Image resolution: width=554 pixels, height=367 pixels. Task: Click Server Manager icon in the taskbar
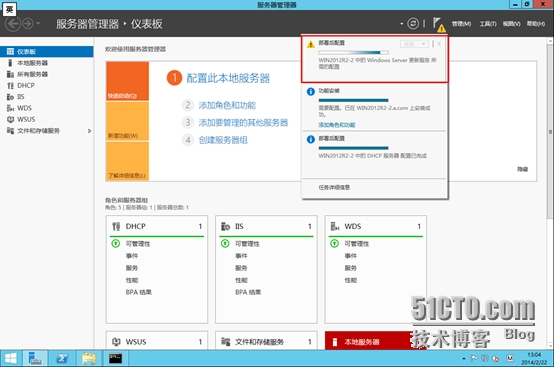(35, 359)
